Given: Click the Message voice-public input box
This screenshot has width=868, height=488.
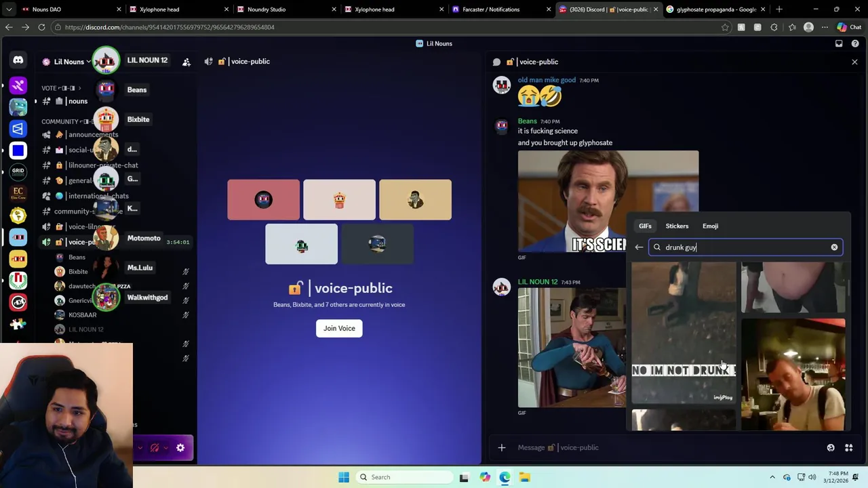Looking at the screenshot, I should tap(665, 447).
